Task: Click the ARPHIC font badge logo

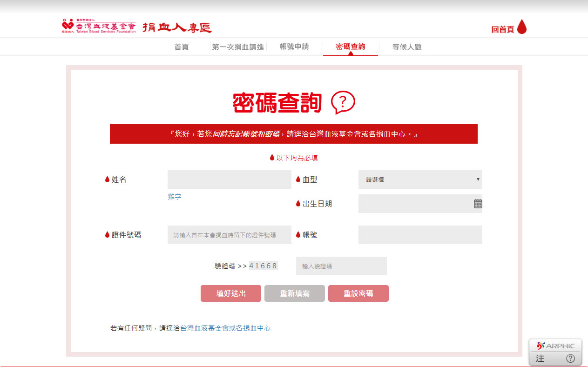Action: pyautogui.click(x=555, y=346)
